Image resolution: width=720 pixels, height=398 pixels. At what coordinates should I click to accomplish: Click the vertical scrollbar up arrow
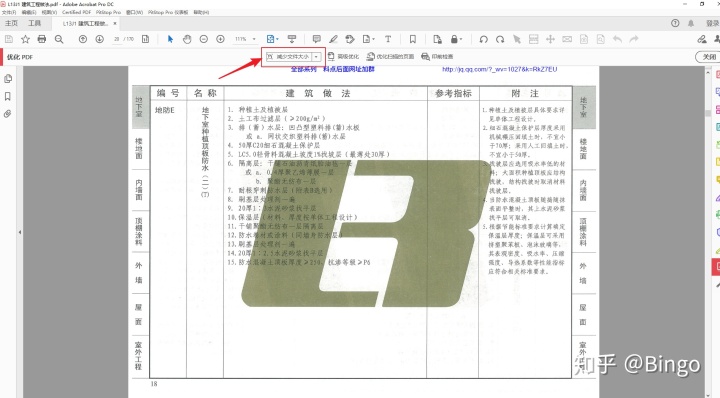(708, 73)
